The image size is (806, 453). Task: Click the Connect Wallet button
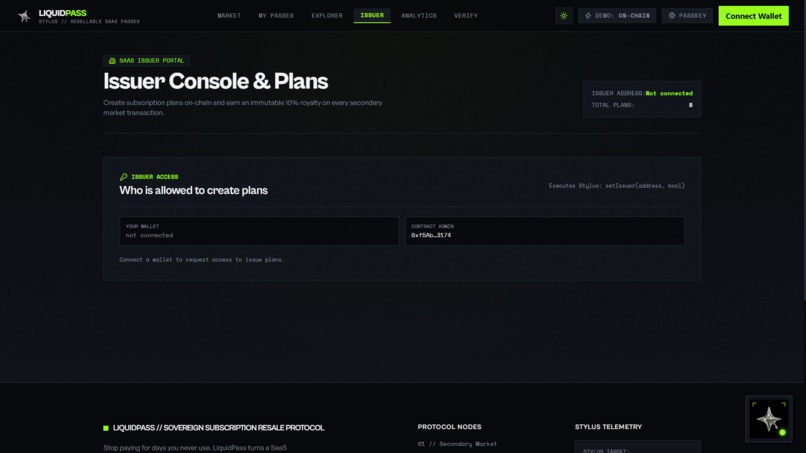click(753, 16)
